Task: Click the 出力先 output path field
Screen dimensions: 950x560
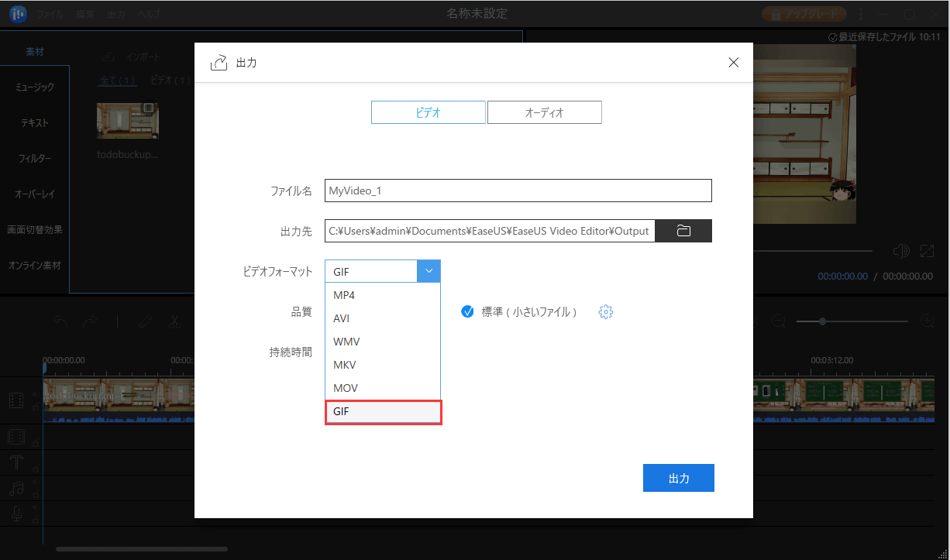Action: tap(490, 231)
